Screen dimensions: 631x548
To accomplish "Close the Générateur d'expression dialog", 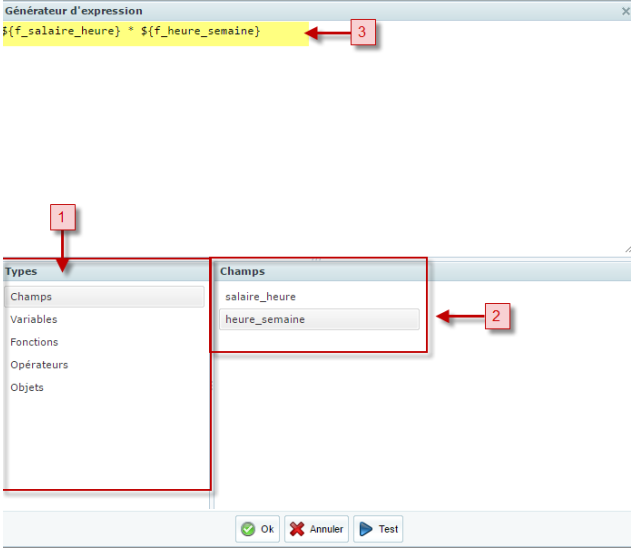I will pos(623,10).
